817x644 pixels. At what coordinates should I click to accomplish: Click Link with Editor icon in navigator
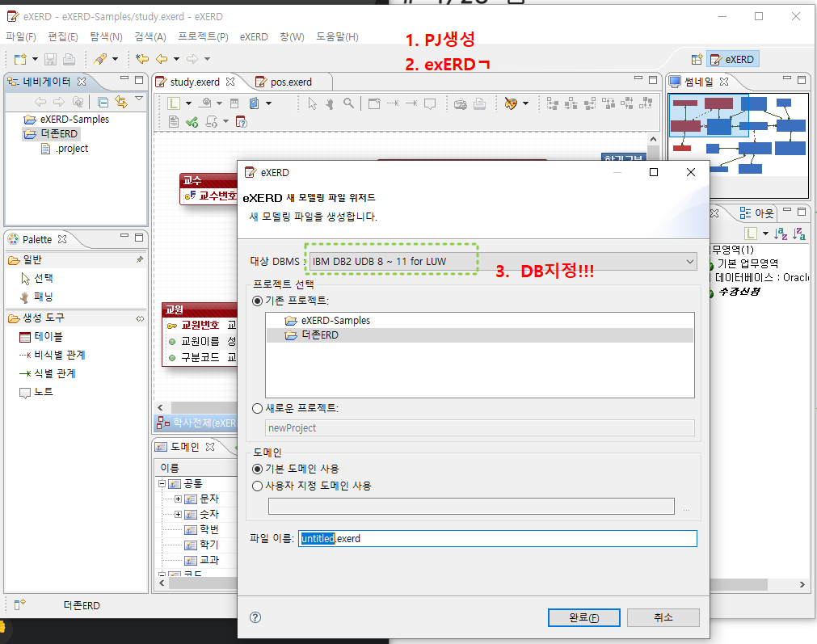121,102
